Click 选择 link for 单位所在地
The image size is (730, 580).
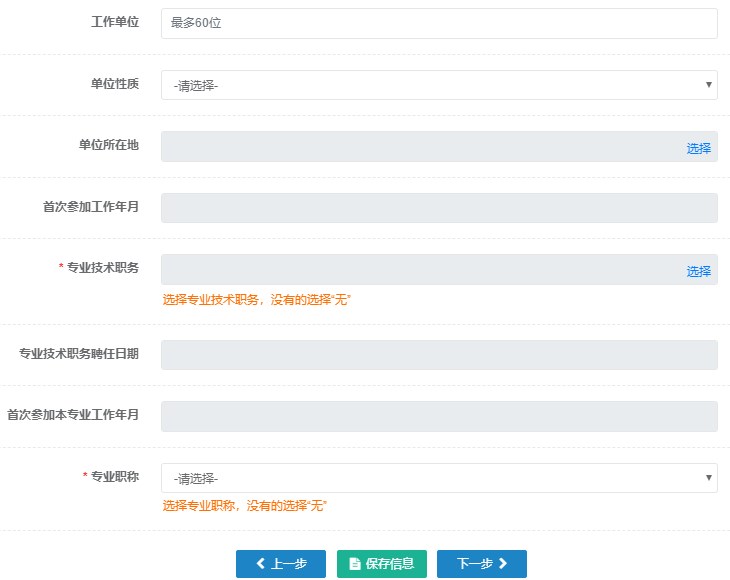tap(698, 148)
